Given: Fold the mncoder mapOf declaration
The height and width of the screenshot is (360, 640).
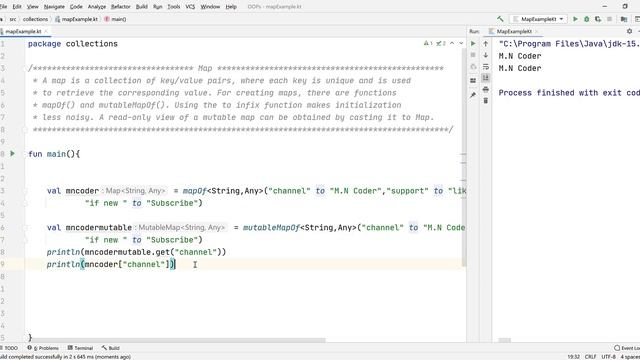Looking at the screenshot, I should click(24, 191).
